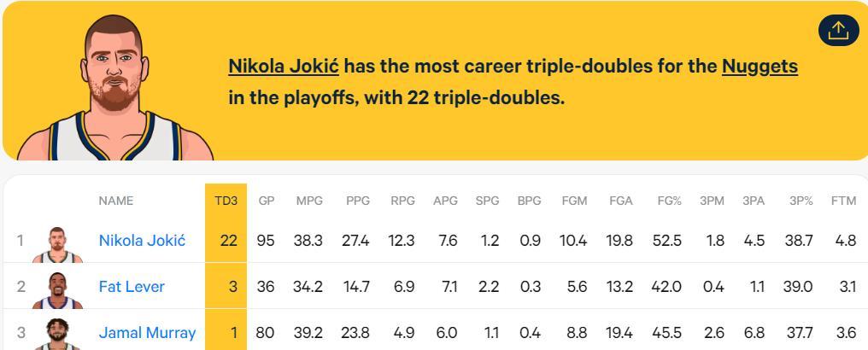Open the Nuggets team link
This screenshot has height=350, width=868.
coord(759,66)
